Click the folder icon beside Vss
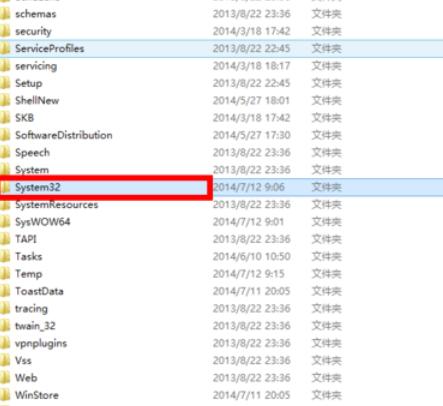443x406 pixels. (x=5, y=361)
